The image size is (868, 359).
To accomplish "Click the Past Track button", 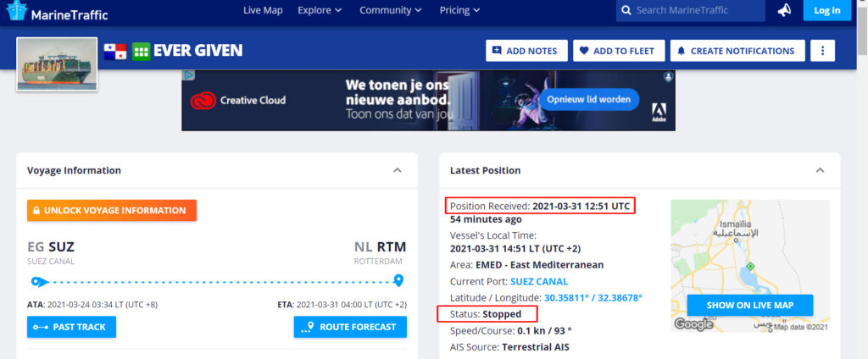I will pos(71,327).
